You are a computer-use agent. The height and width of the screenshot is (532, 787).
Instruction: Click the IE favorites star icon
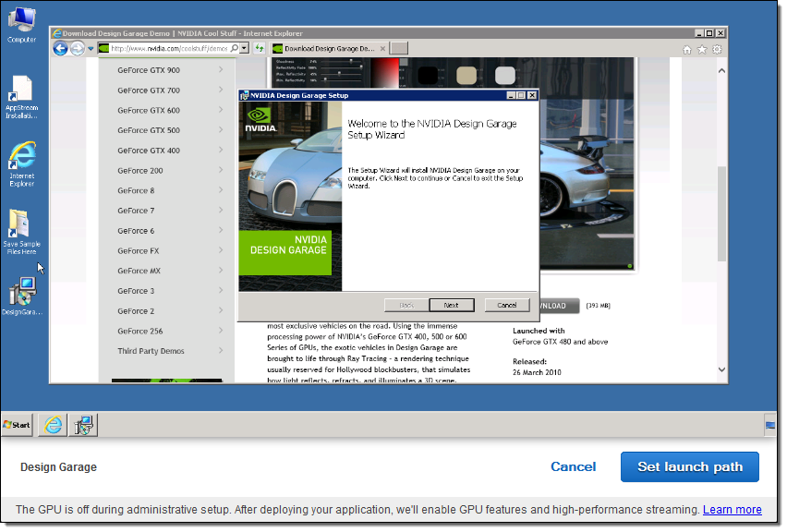click(x=702, y=49)
